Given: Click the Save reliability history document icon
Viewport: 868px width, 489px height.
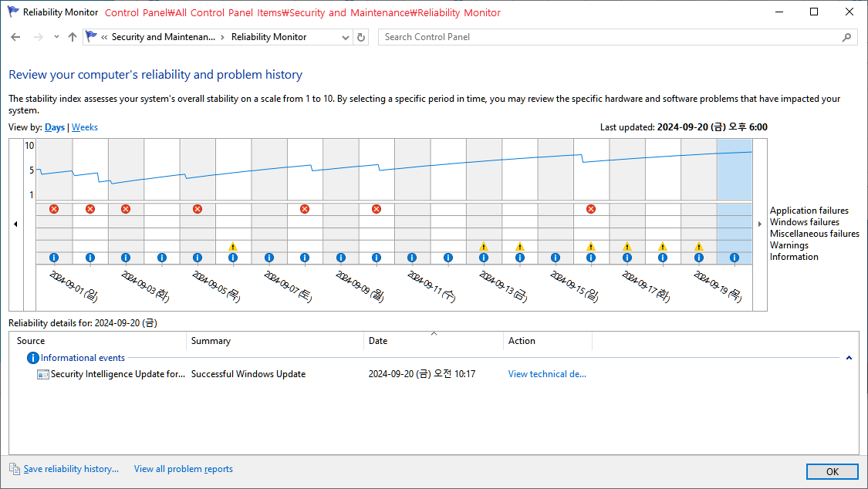Looking at the screenshot, I should point(15,469).
